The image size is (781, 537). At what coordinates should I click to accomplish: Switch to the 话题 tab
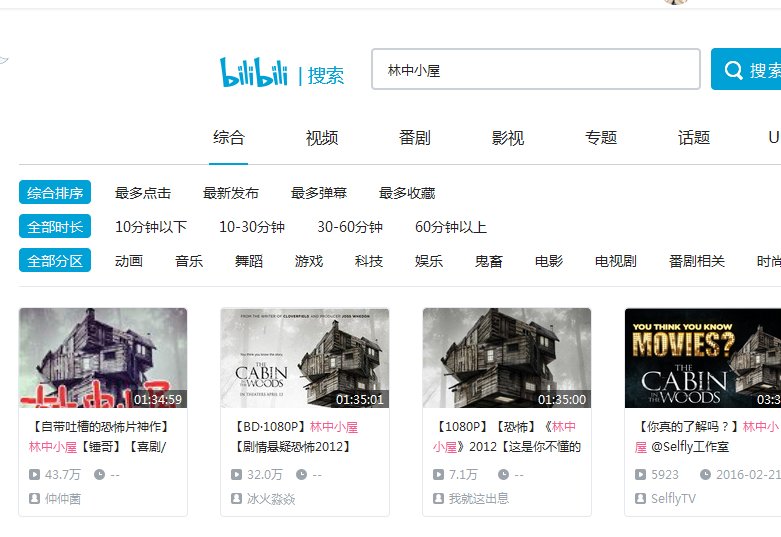(x=694, y=137)
